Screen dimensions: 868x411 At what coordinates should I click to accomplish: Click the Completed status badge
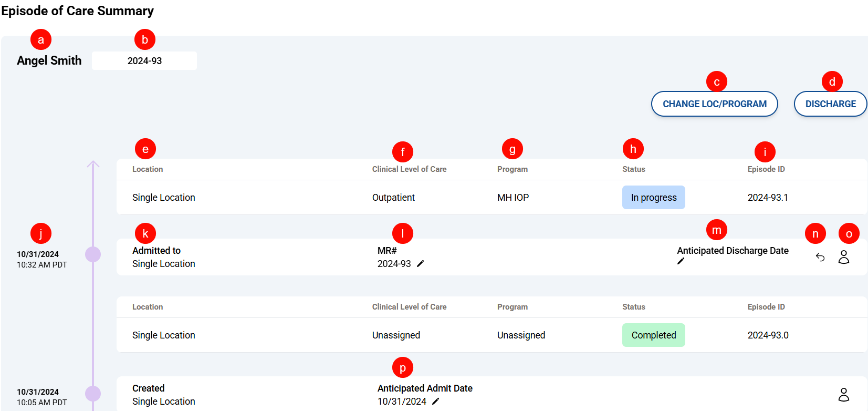click(x=653, y=335)
